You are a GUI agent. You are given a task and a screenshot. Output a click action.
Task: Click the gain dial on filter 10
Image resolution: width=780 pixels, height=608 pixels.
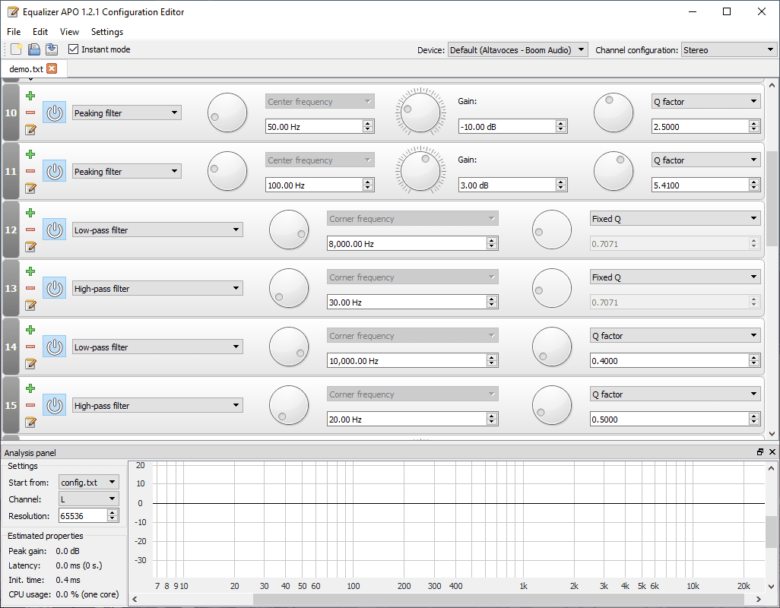click(x=420, y=113)
